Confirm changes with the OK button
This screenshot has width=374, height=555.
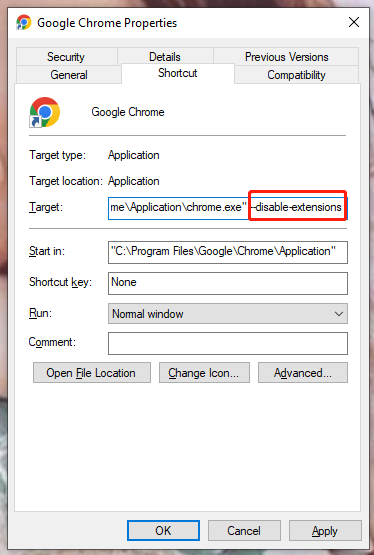tap(163, 531)
